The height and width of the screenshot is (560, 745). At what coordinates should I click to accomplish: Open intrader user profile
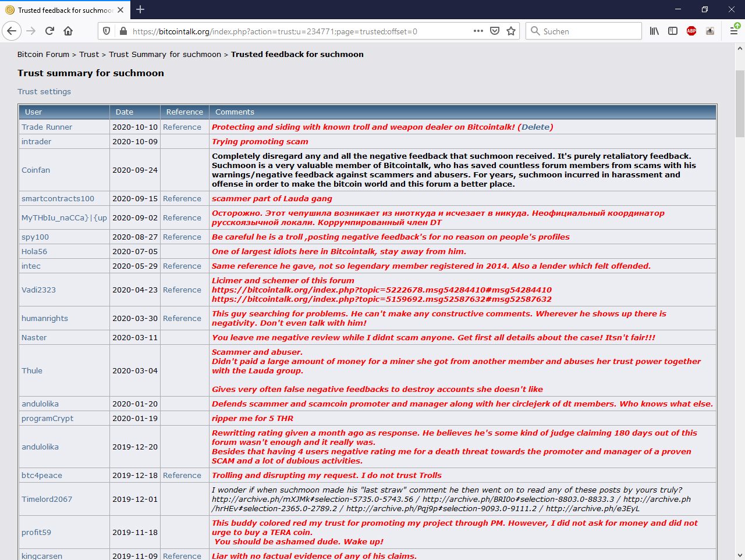36,141
